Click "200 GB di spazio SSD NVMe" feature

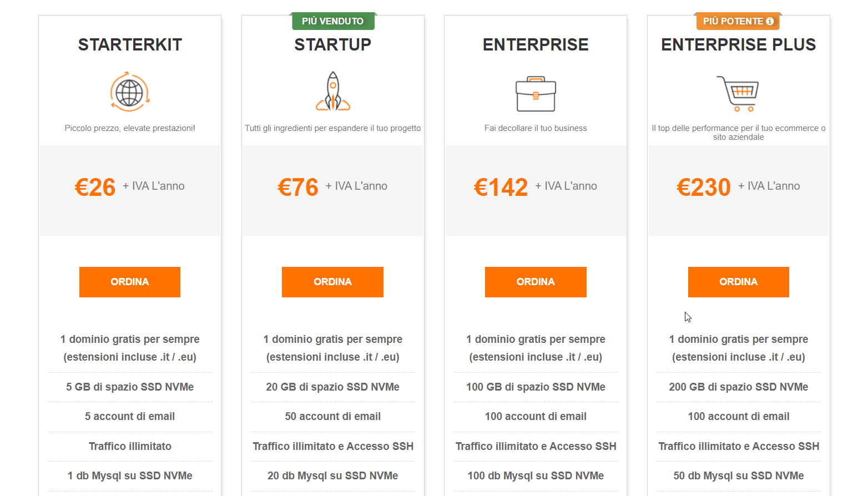pos(738,387)
